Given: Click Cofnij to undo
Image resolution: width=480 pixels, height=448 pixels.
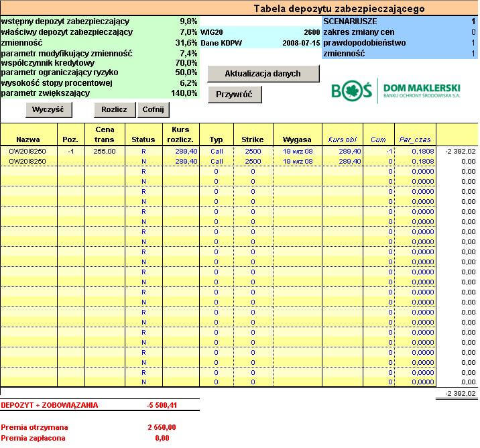Looking at the screenshot, I should [154, 109].
